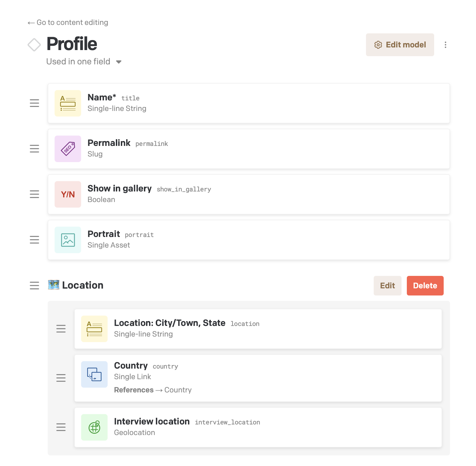Click the Interview location geolocation globe icon
Viewport: 476px width, 466px height.
point(94,427)
